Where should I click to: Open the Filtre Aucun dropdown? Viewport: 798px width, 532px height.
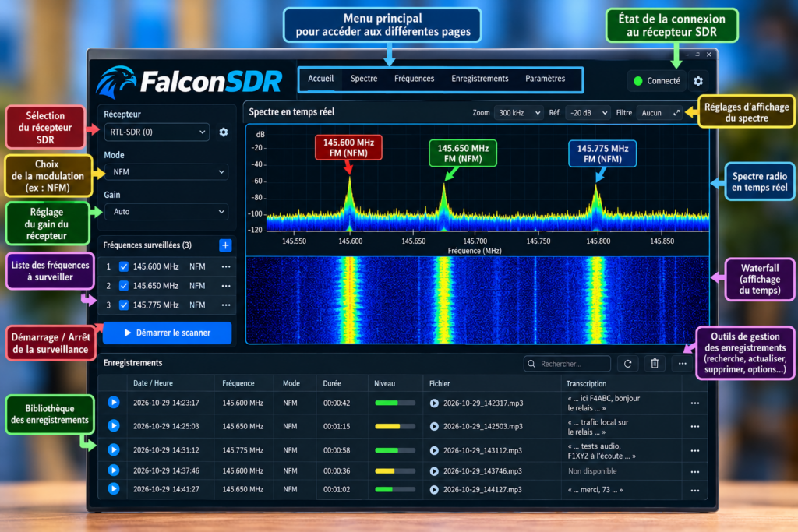[x=659, y=113]
